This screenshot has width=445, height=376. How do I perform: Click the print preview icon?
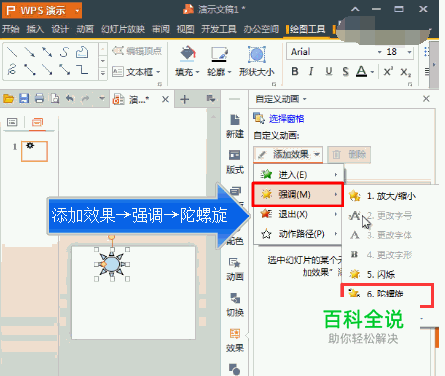[x=55, y=99]
